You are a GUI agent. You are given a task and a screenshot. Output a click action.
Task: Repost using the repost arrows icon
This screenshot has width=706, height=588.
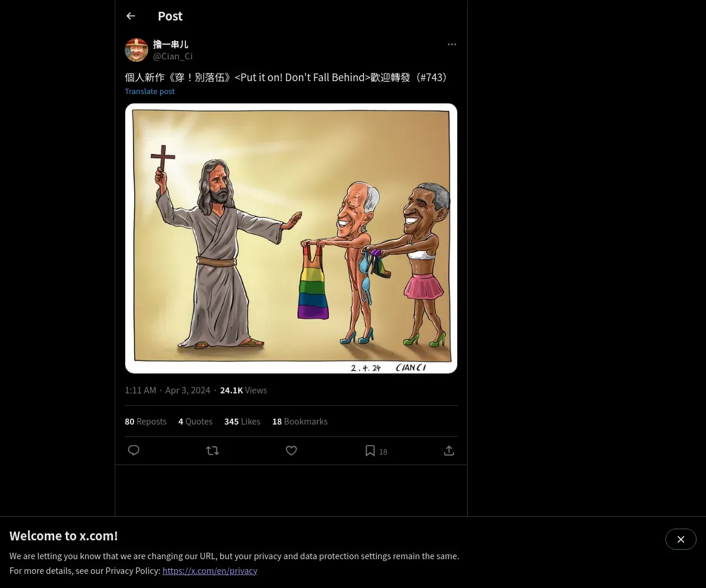pos(212,450)
